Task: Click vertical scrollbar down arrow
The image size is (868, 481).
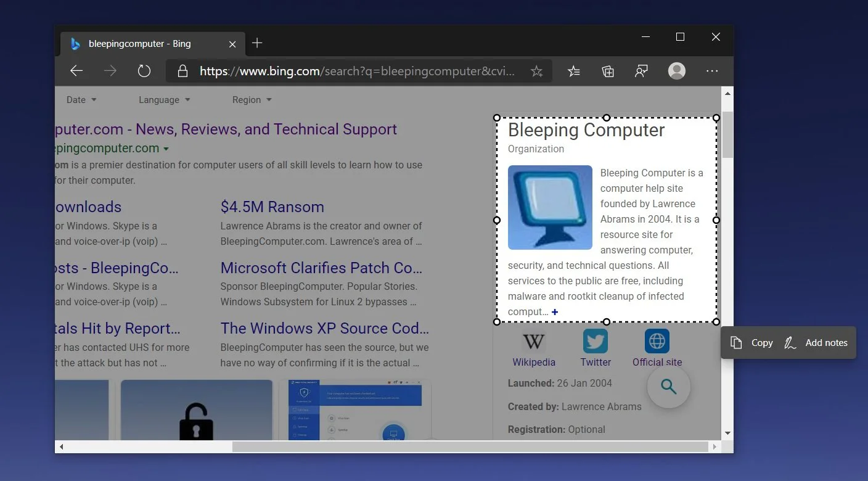Action: (727, 433)
